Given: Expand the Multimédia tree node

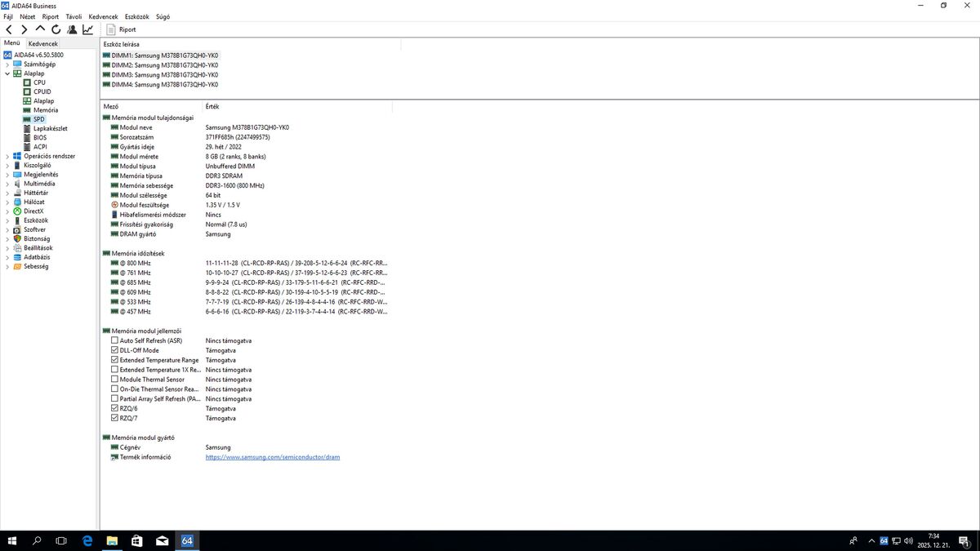Looking at the screenshot, I should 7,184.
